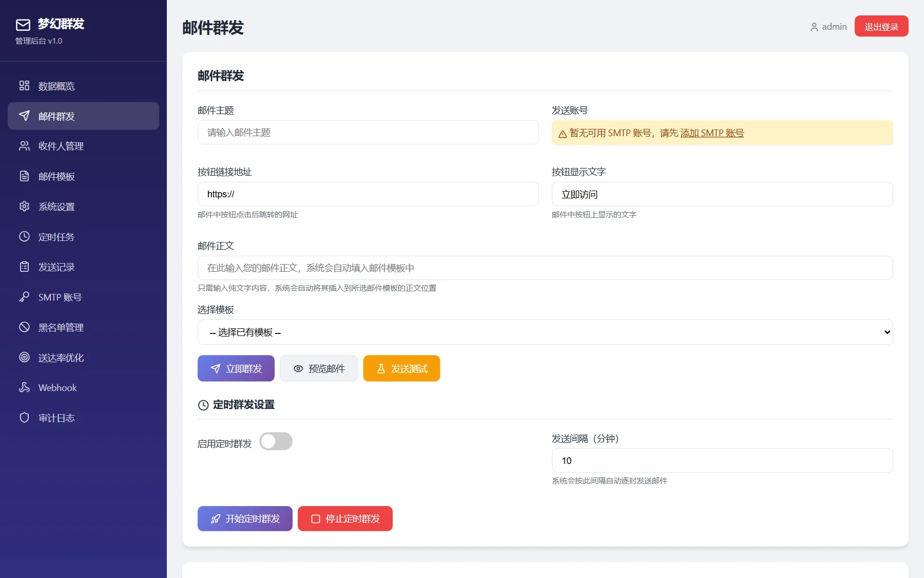Click the clock icon beside 定时群发设置 heading
This screenshot has width=924, height=578.
point(203,405)
